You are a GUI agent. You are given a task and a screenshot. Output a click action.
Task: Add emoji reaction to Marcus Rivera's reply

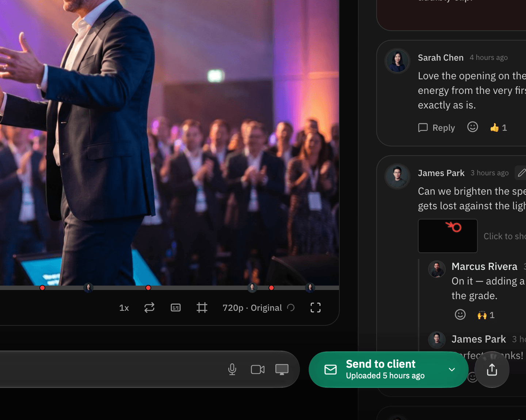pyautogui.click(x=460, y=314)
